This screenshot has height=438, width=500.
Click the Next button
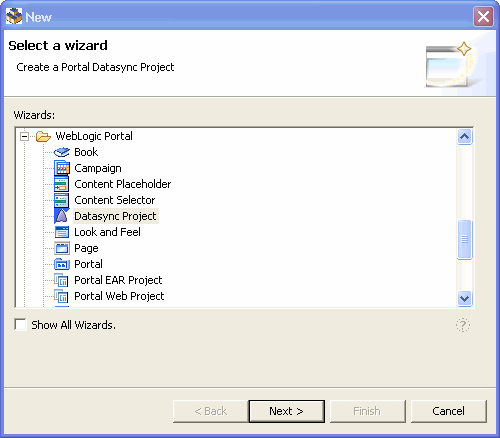(x=287, y=411)
